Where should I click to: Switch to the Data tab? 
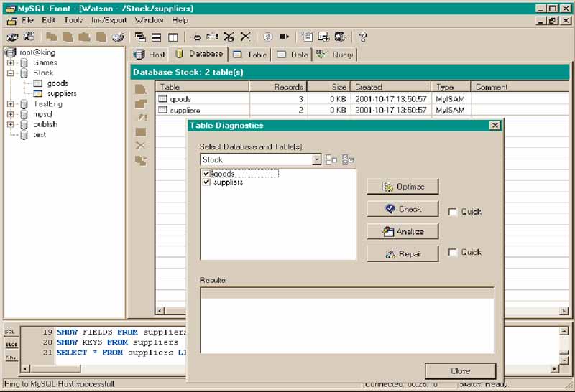click(293, 55)
